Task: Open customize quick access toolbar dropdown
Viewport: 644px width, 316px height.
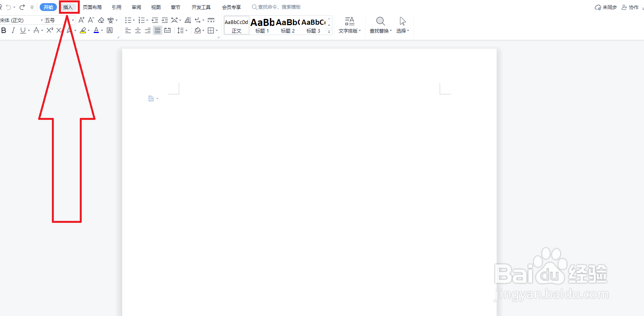Action: tap(32, 7)
